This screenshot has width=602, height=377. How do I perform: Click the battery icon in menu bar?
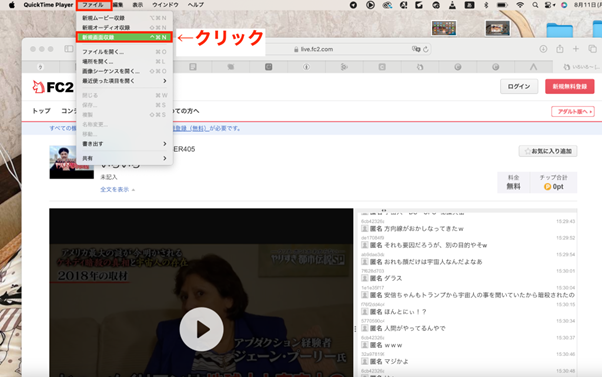pos(502,5)
